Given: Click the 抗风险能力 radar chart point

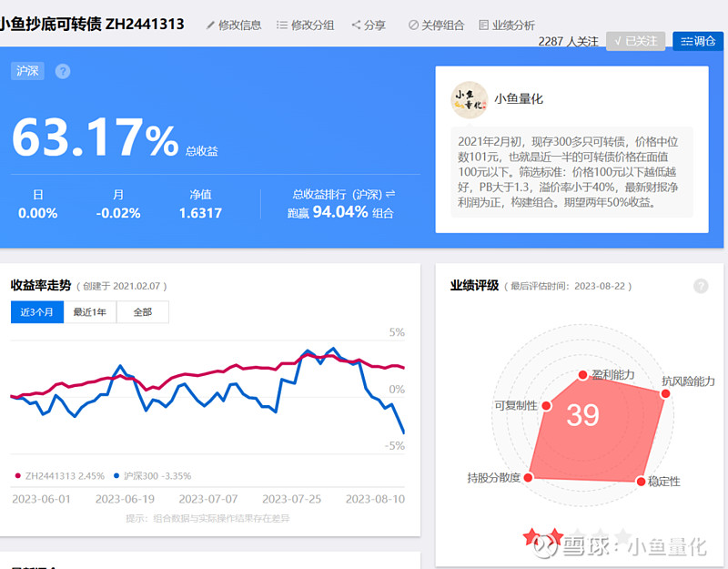Looking at the screenshot, I should tap(665, 394).
